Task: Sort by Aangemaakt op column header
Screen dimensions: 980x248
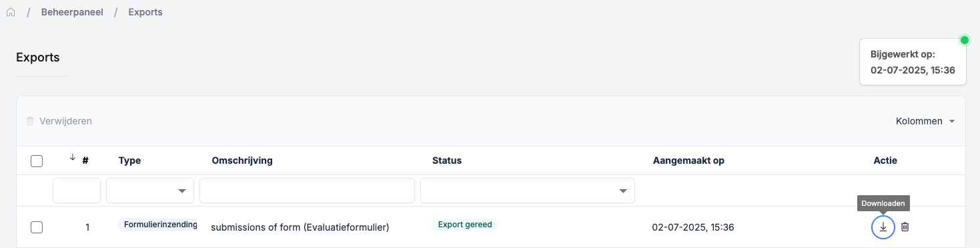Action: pyautogui.click(x=688, y=160)
